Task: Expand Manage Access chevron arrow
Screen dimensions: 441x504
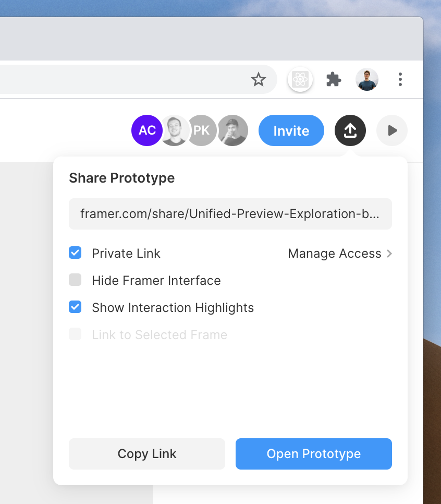Action: 389,254
